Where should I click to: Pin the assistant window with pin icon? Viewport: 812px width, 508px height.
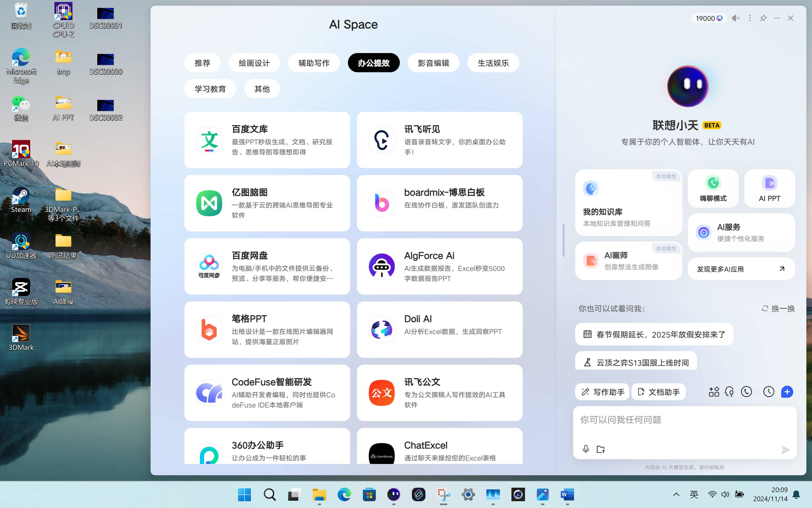click(x=763, y=18)
